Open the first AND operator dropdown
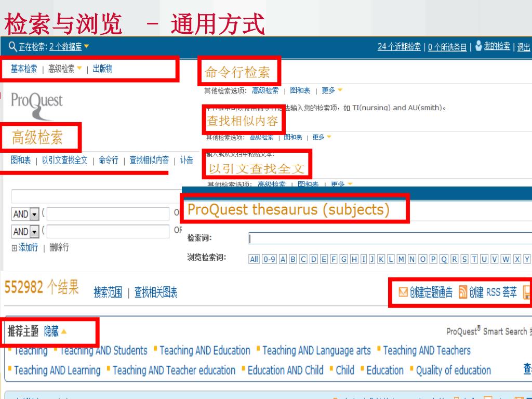The image size is (532, 399). [25, 214]
